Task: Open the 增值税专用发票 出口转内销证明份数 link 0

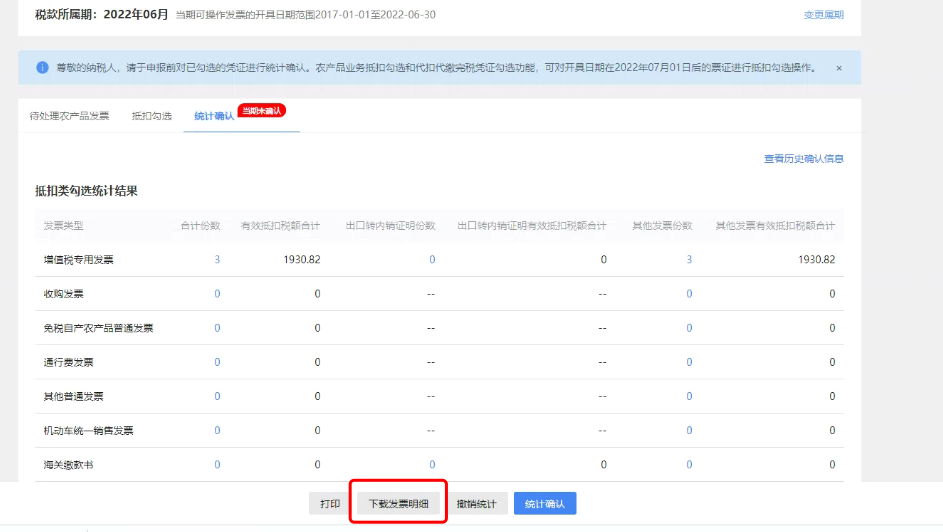Action: 432,260
